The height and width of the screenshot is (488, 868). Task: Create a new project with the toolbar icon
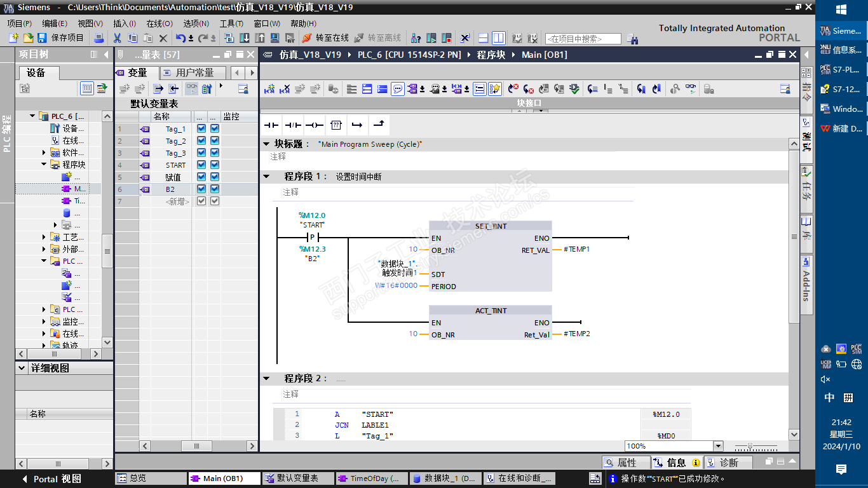(x=13, y=38)
